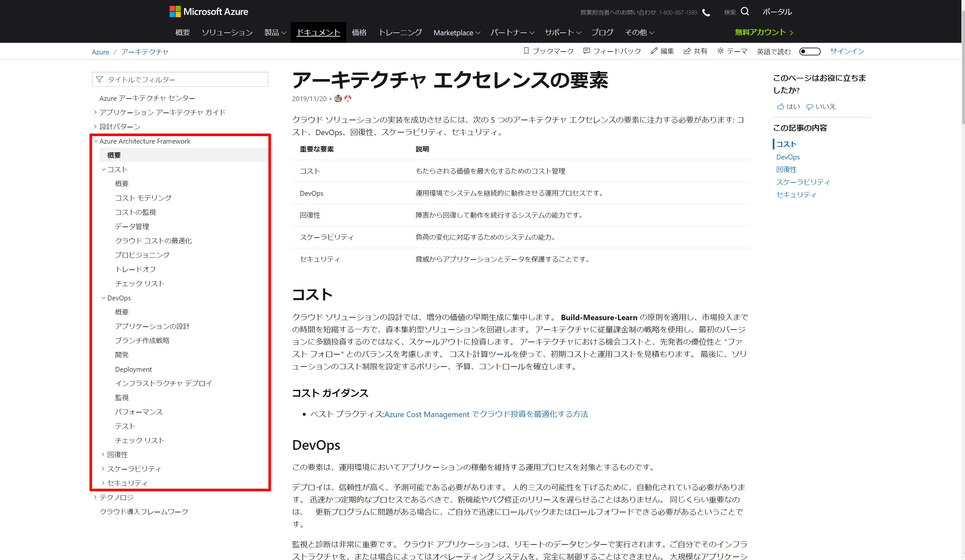
Task: Open the 価格 menu item
Action: pyautogui.click(x=359, y=32)
